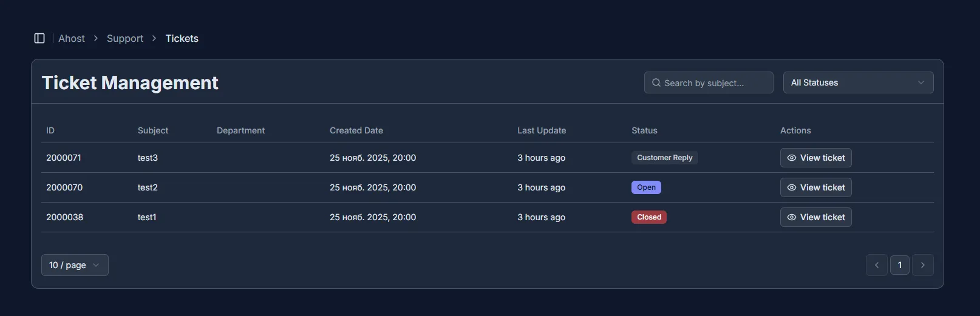Open the 10 / page size selector
The image size is (980, 316).
[75, 265]
